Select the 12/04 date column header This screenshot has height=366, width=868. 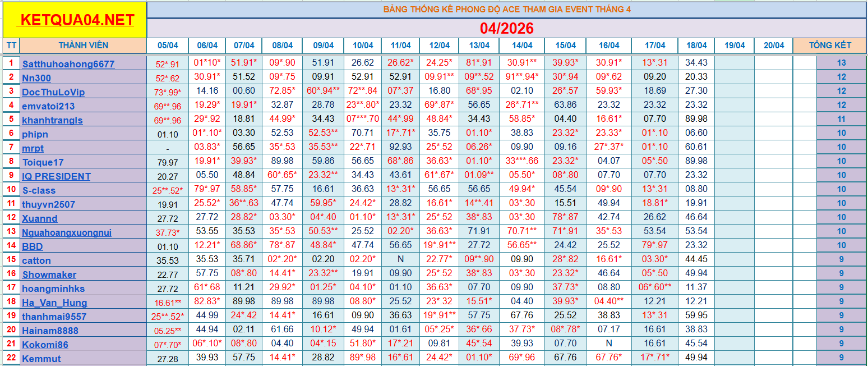click(439, 45)
